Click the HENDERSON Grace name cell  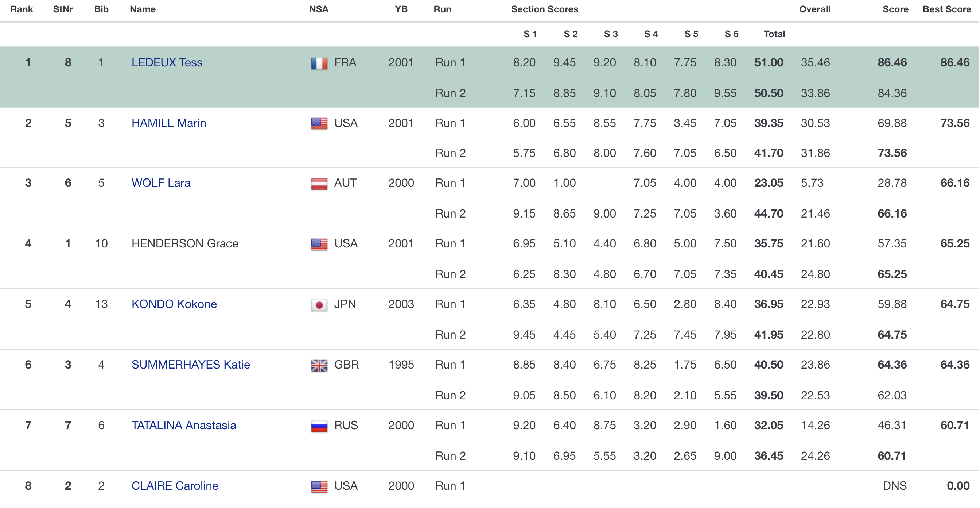(185, 244)
